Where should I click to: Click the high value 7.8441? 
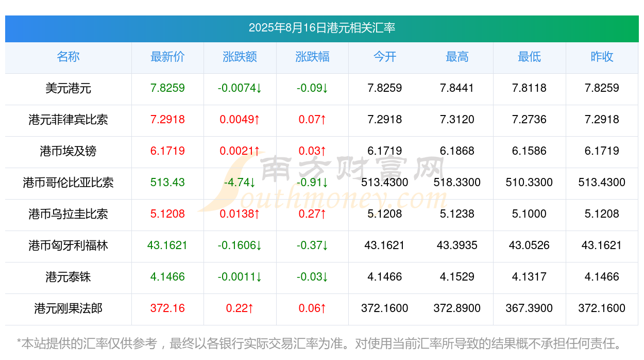(457, 88)
